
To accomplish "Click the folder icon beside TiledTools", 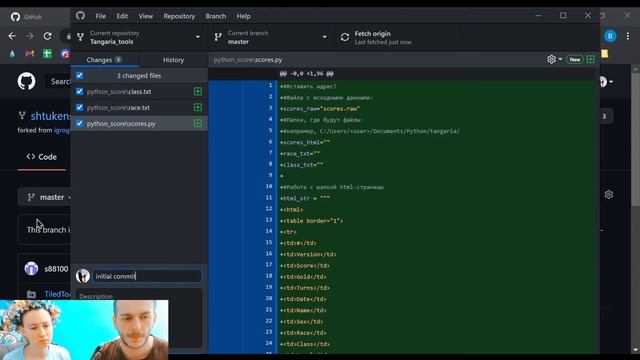I will pos(31,294).
